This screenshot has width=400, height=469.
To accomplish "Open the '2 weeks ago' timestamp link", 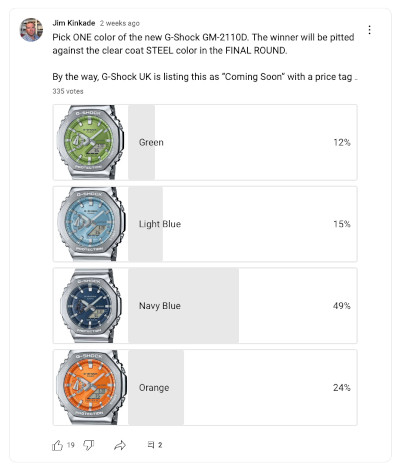I will 120,23.
